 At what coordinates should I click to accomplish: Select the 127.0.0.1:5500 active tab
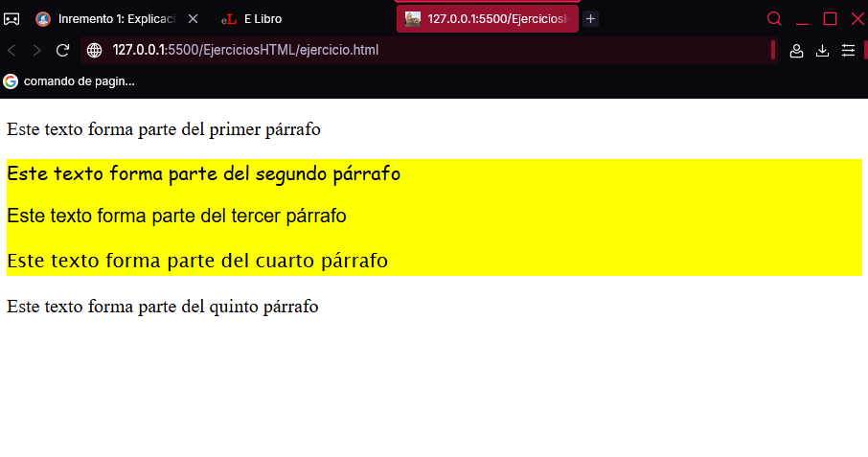[487, 19]
